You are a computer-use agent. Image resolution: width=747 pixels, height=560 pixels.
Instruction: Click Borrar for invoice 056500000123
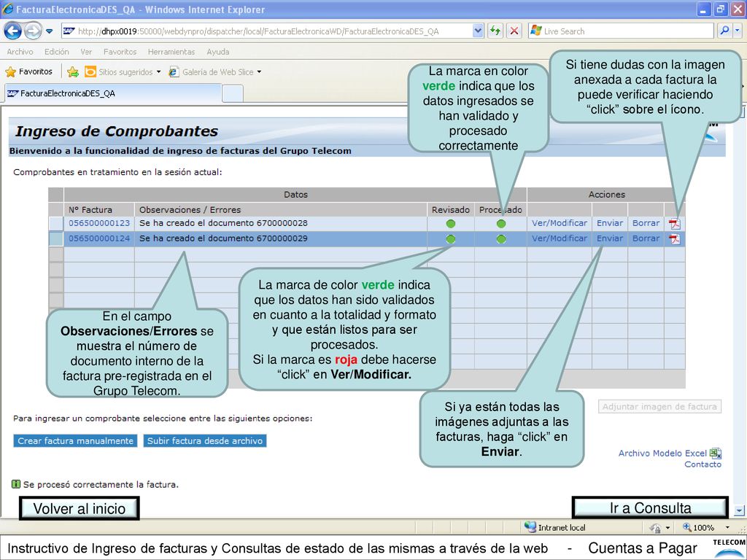646,223
